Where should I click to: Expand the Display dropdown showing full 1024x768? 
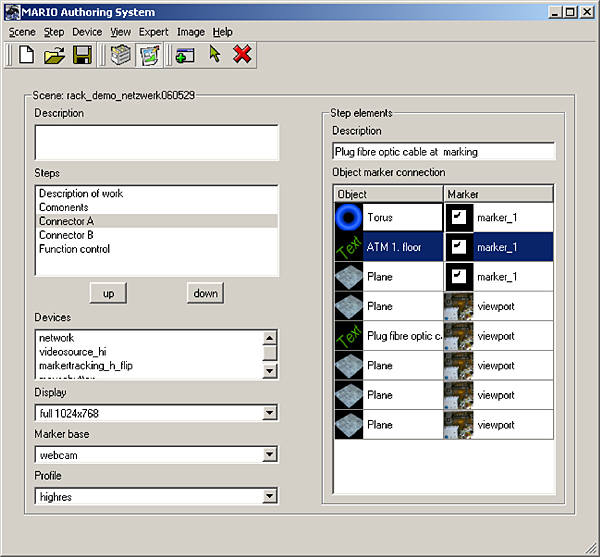click(x=269, y=413)
